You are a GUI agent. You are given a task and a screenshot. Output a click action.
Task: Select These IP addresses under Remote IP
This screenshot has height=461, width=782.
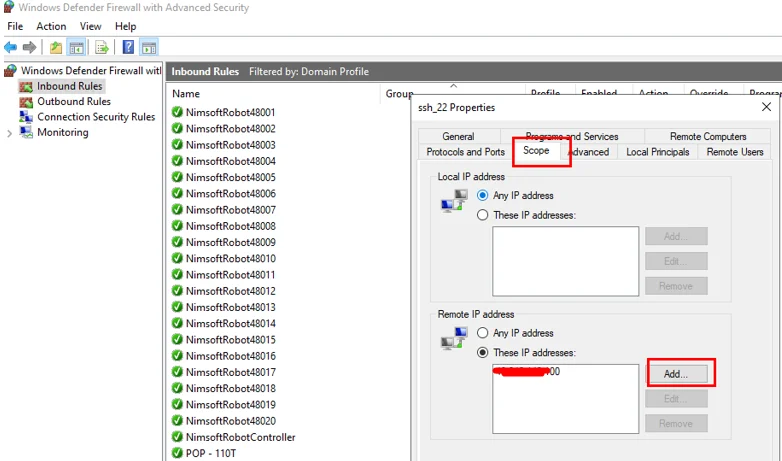[482, 352]
